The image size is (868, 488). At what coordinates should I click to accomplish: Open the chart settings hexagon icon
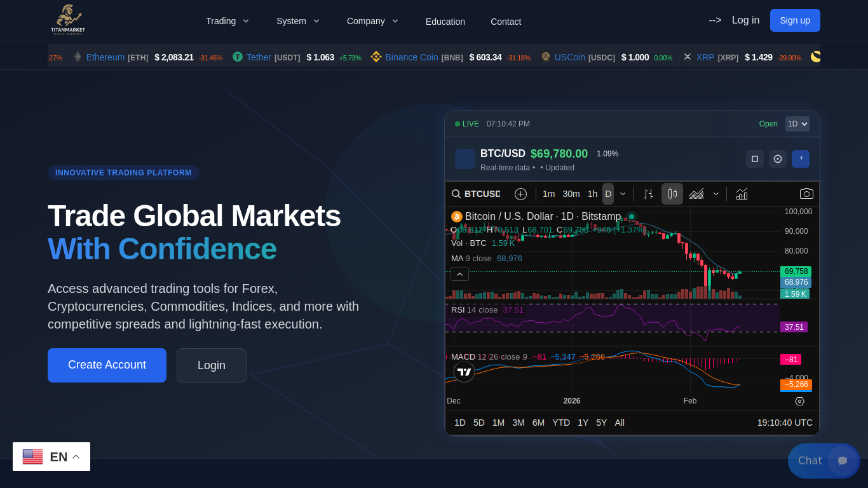click(800, 401)
